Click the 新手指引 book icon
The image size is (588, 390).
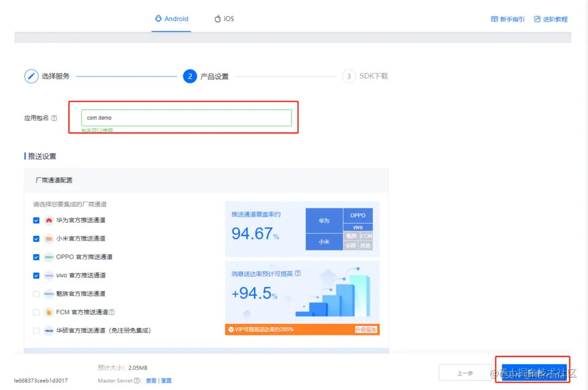point(494,19)
